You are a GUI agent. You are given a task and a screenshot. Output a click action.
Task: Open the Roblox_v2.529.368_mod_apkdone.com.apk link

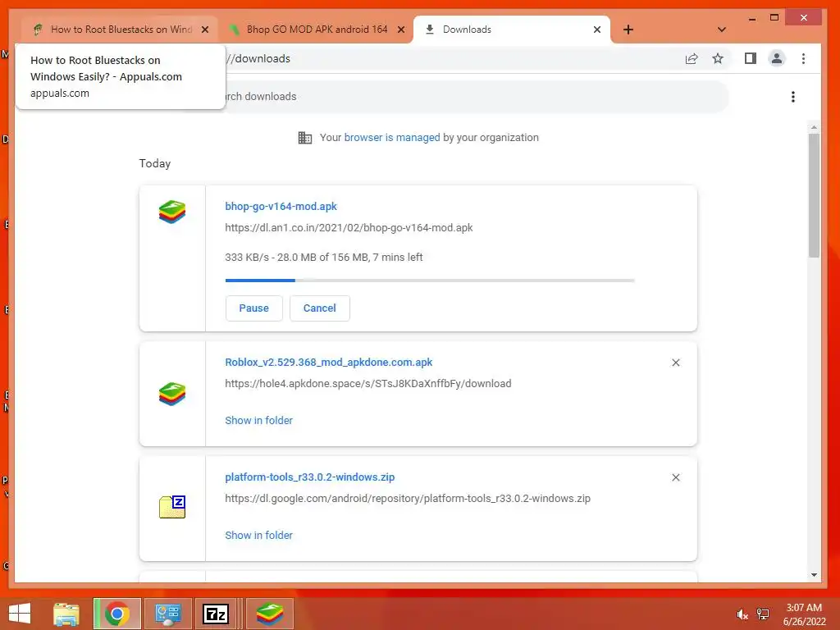point(328,362)
